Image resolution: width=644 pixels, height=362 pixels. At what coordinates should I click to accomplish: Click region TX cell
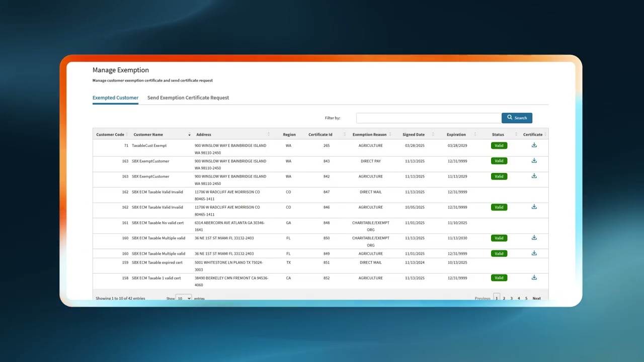click(288, 262)
